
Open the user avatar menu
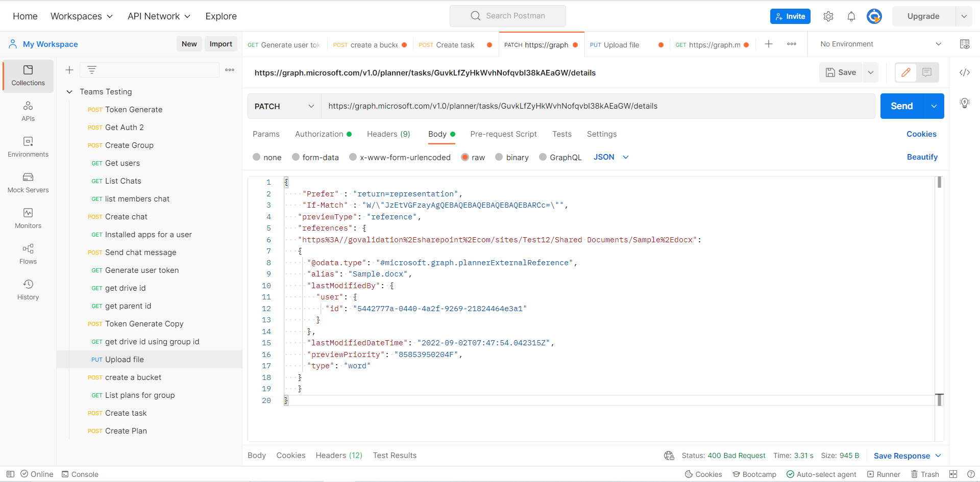[x=874, y=16]
